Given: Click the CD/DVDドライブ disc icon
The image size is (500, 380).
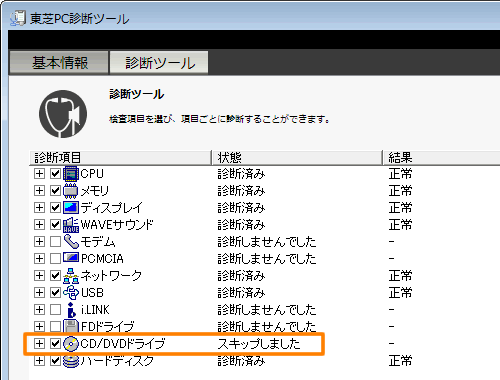Looking at the screenshot, I should point(71,344).
